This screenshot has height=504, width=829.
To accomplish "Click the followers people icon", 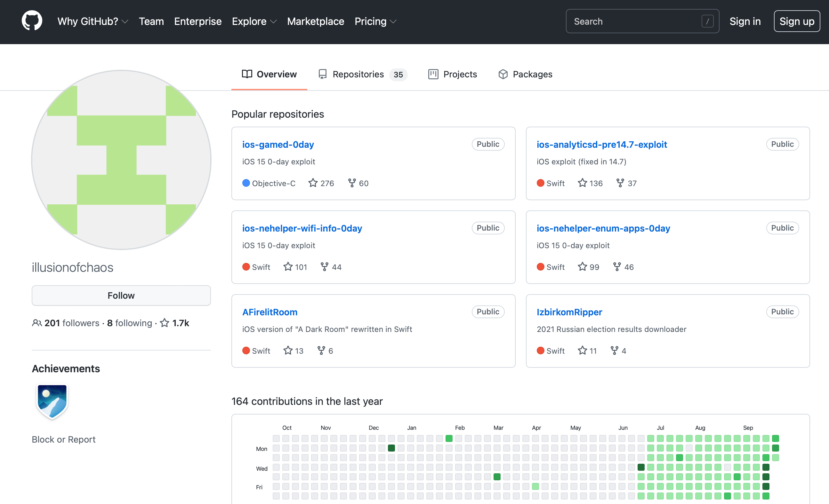I will 37,323.
